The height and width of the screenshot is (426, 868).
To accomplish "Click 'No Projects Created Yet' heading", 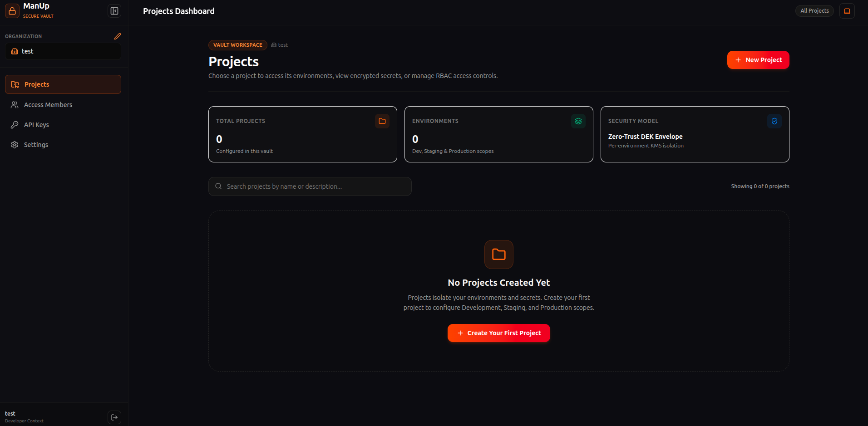I will 499,283.
